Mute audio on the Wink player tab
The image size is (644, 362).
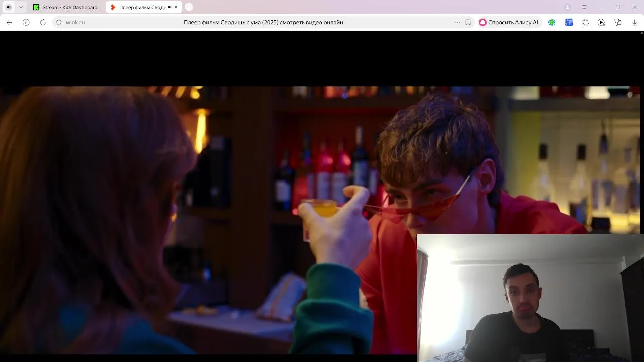(x=169, y=7)
